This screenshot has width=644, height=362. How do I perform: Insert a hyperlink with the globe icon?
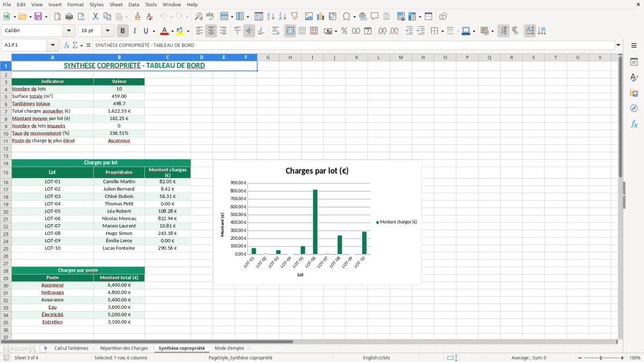363,17
